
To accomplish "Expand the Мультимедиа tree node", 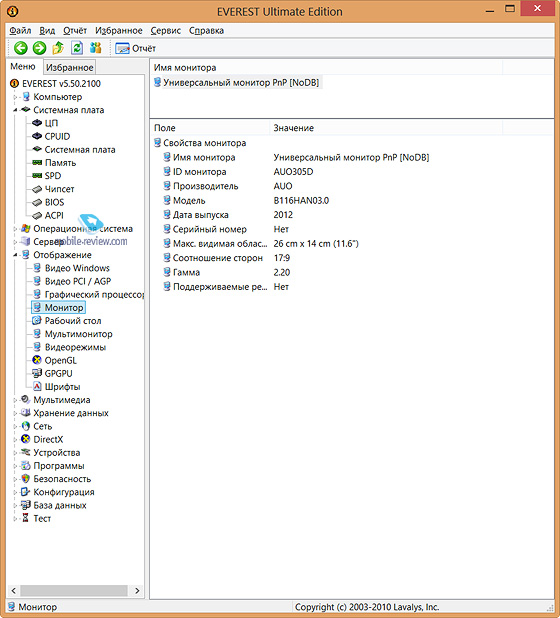I will 15,400.
